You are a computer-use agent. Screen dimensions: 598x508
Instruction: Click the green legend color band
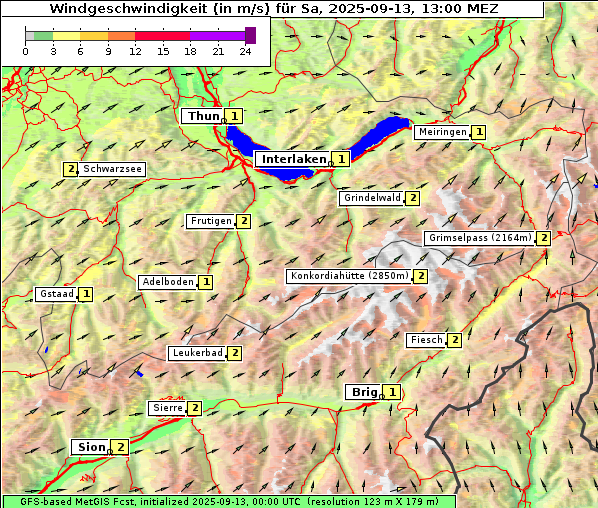(43, 36)
